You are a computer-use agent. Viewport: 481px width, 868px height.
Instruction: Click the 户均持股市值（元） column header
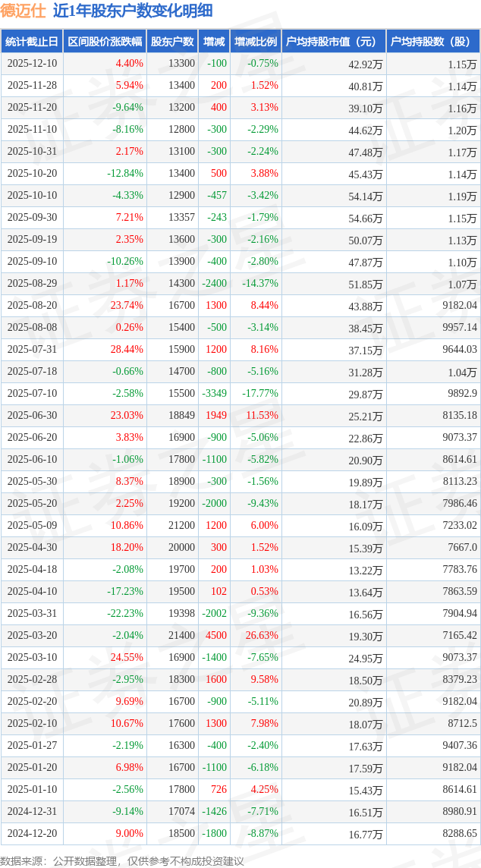click(334, 42)
